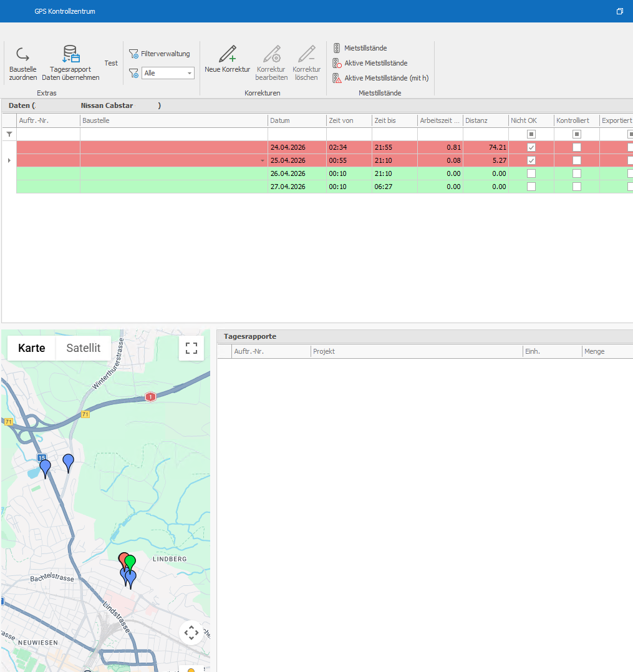Select Korrektur bearbeiten icon
The height and width of the screenshot is (672, 633).
(x=271, y=54)
